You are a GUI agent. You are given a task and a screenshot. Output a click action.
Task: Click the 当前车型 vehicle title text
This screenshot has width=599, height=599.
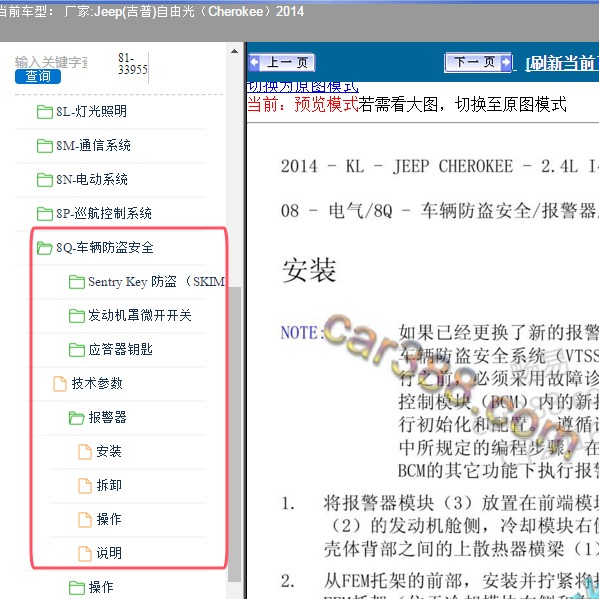tap(151, 11)
